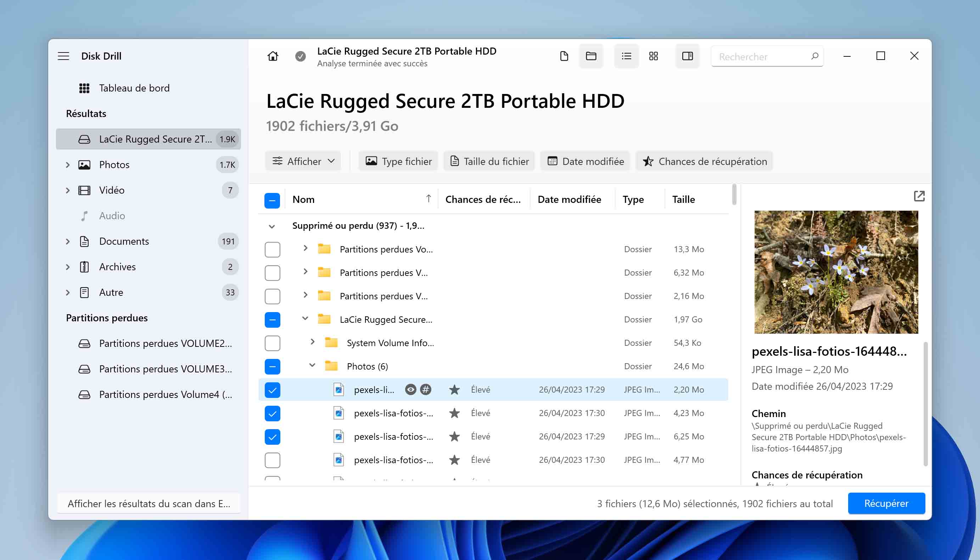This screenshot has width=980, height=560.
Task: Check the 2,16 Mo Partitions perdues folder
Action: pos(272,296)
